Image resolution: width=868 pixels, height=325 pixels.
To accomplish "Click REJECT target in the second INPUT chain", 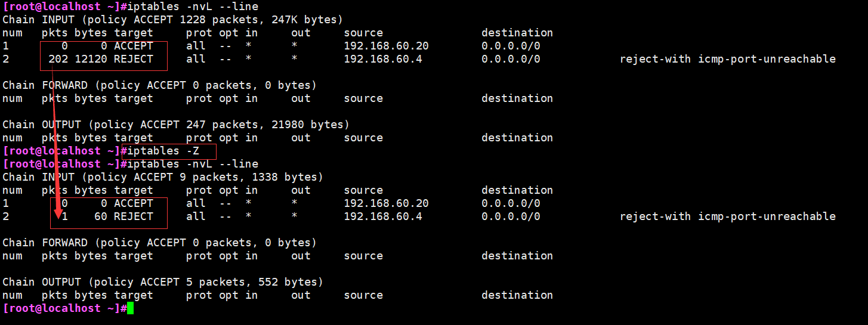I will tap(134, 216).
